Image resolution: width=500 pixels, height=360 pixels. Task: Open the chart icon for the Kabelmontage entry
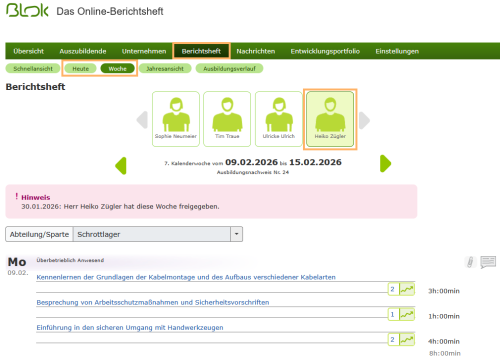point(407,289)
